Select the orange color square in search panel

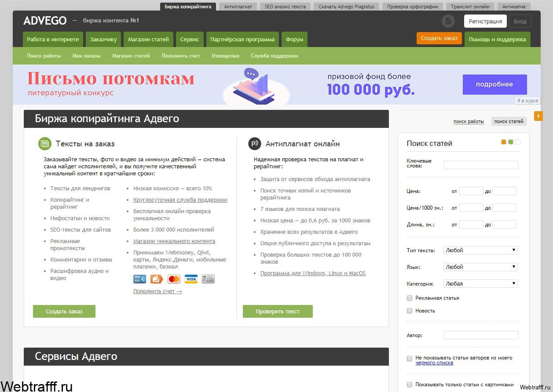click(x=504, y=142)
